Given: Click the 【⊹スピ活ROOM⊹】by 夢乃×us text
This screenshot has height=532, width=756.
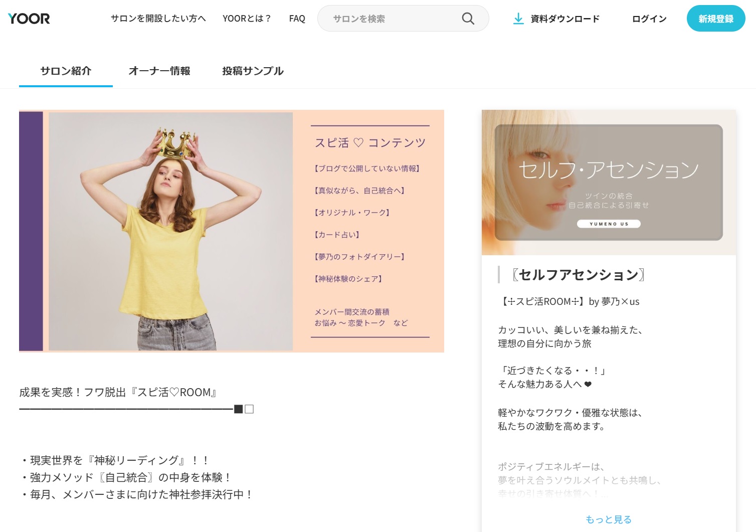Looking at the screenshot, I should coord(569,301).
